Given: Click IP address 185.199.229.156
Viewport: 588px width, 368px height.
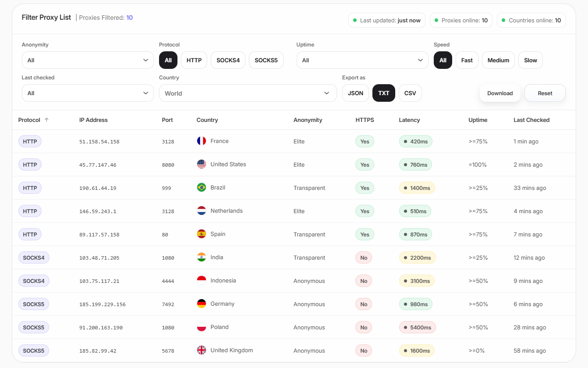Looking at the screenshot, I should 103,304.
